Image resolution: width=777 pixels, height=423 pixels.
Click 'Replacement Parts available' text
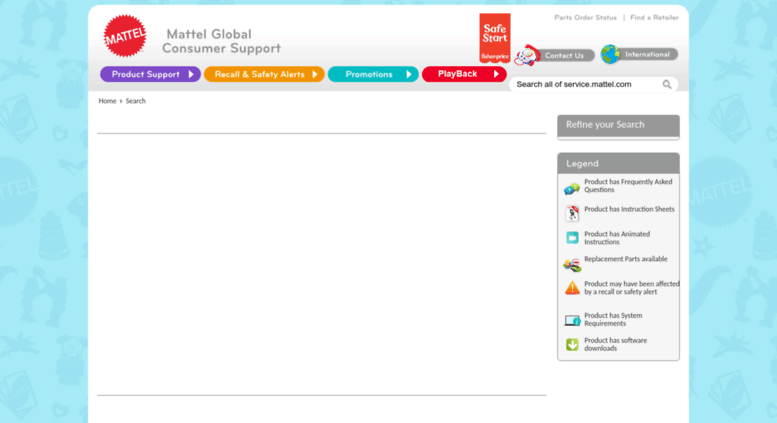[626, 259]
